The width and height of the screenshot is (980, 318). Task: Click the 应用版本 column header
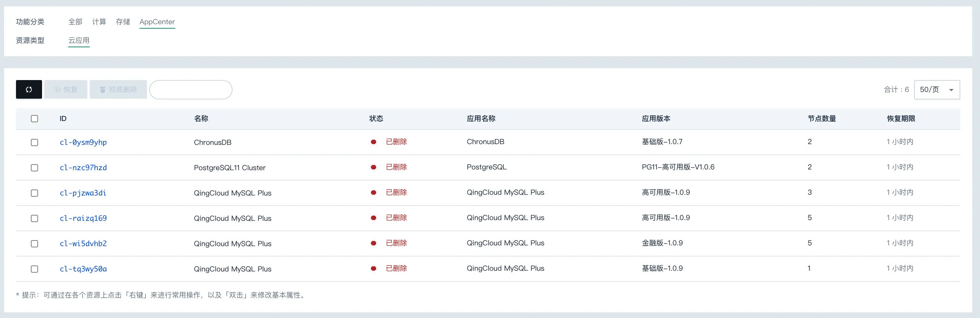(656, 118)
